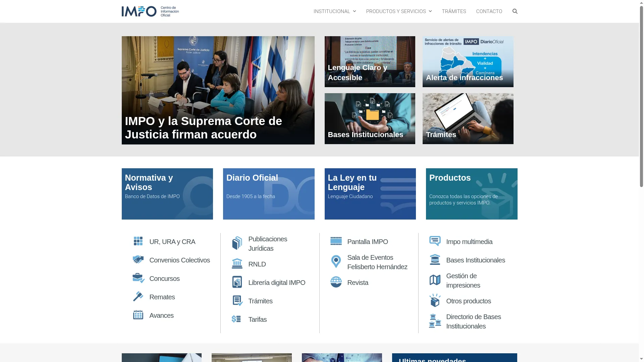Click the Remates link

(162, 297)
